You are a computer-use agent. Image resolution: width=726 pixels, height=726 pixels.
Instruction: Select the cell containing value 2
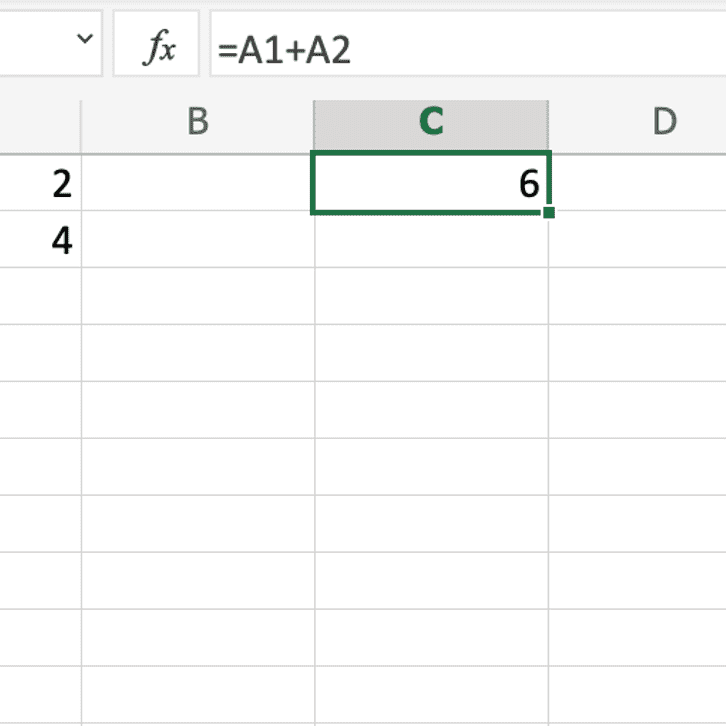click(x=40, y=182)
